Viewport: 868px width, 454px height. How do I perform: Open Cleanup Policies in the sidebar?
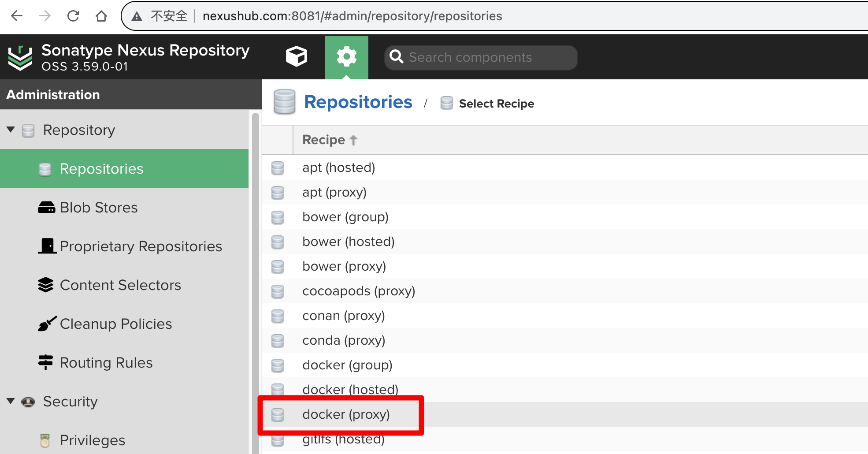click(x=115, y=324)
